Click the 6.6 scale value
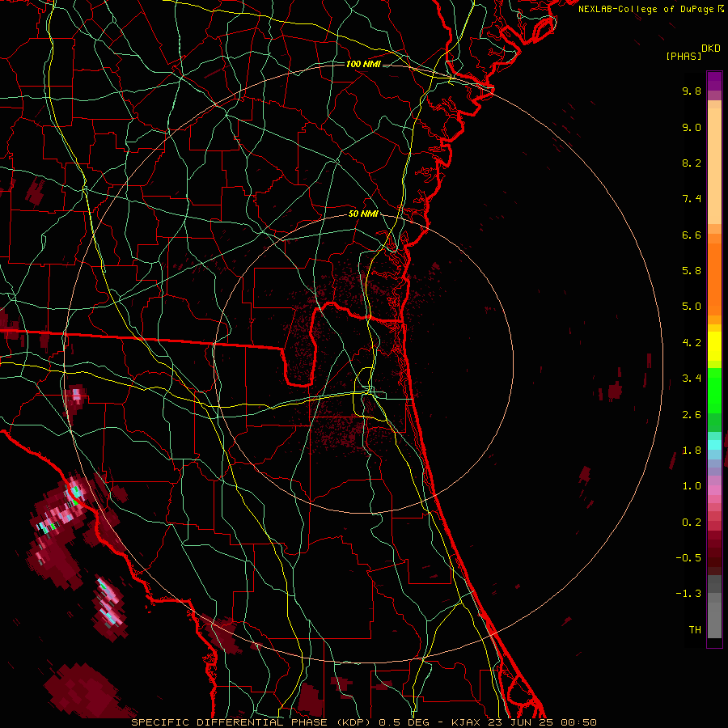728x728 pixels. (692, 235)
